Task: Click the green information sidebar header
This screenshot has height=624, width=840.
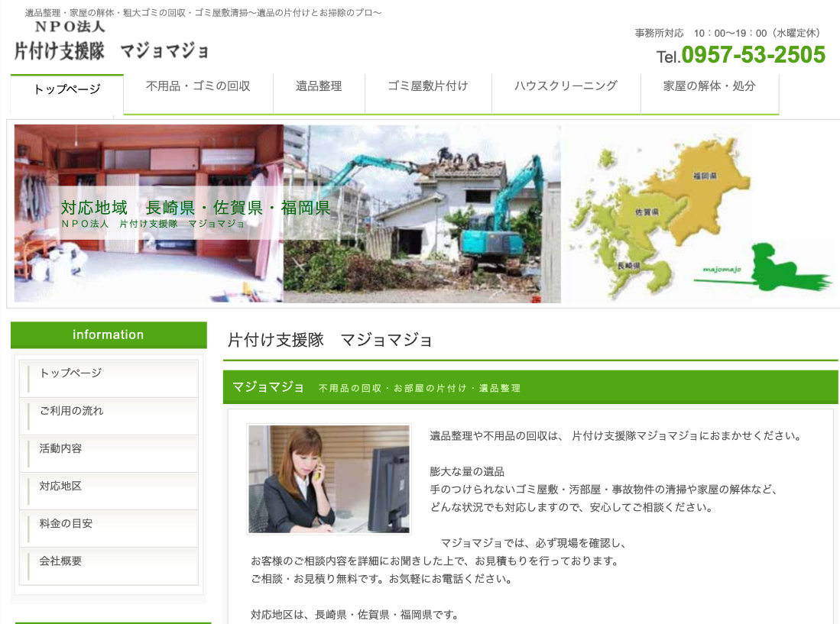Action: 109,335
